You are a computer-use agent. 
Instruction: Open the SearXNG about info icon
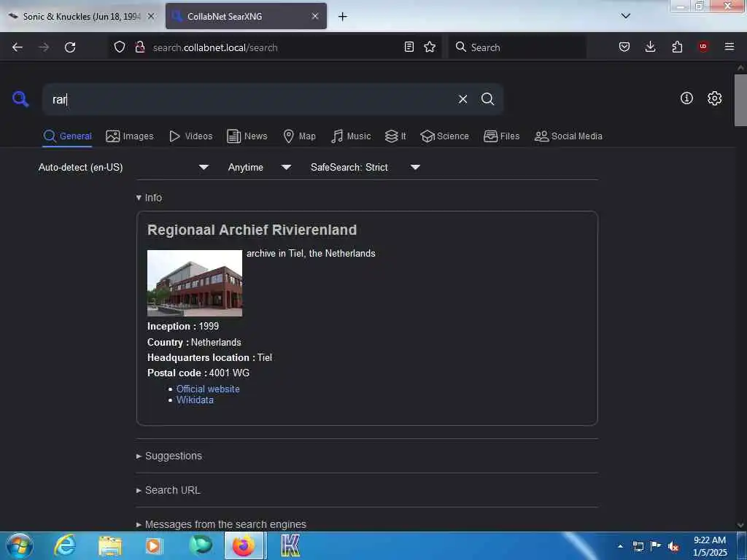pos(686,98)
